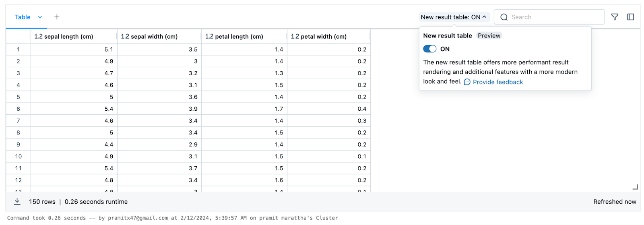This screenshot has width=644, height=225.
Task: Click the Refreshed now status text
Action: (x=615, y=202)
